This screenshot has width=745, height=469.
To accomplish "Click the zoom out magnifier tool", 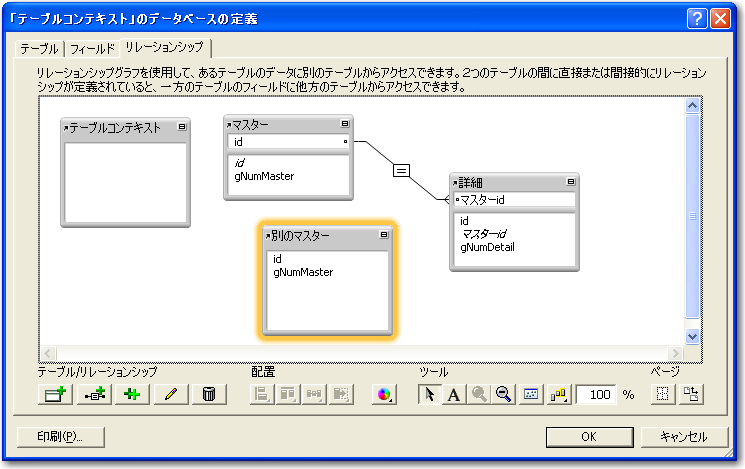I will [504, 395].
